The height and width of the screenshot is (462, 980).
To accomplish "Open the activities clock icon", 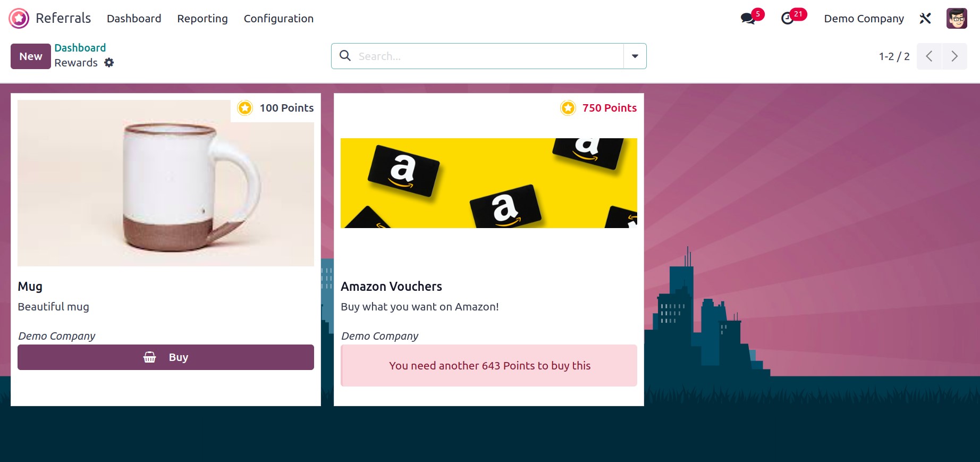I will pos(788,19).
